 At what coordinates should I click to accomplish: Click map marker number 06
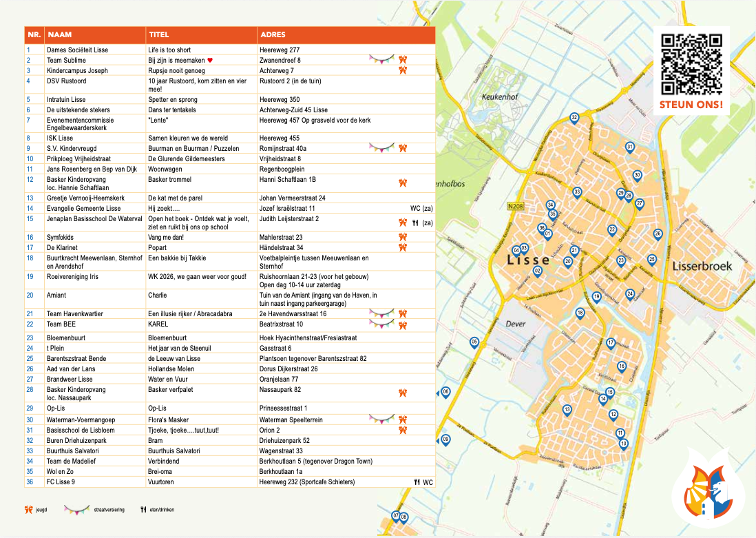[445, 393]
